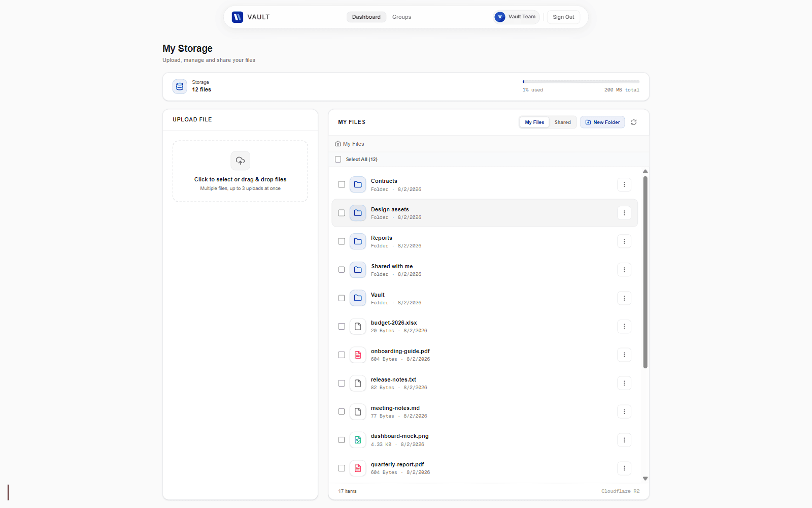This screenshot has width=812, height=508.
Task: Click the release-notes.txt file icon
Action: coord(358,384)
